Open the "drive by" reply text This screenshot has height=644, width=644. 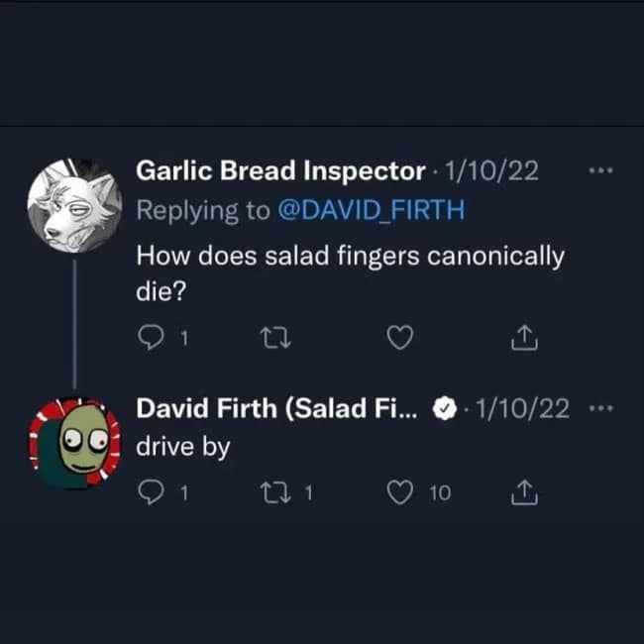pyautogui.click(x=182, y=447)
